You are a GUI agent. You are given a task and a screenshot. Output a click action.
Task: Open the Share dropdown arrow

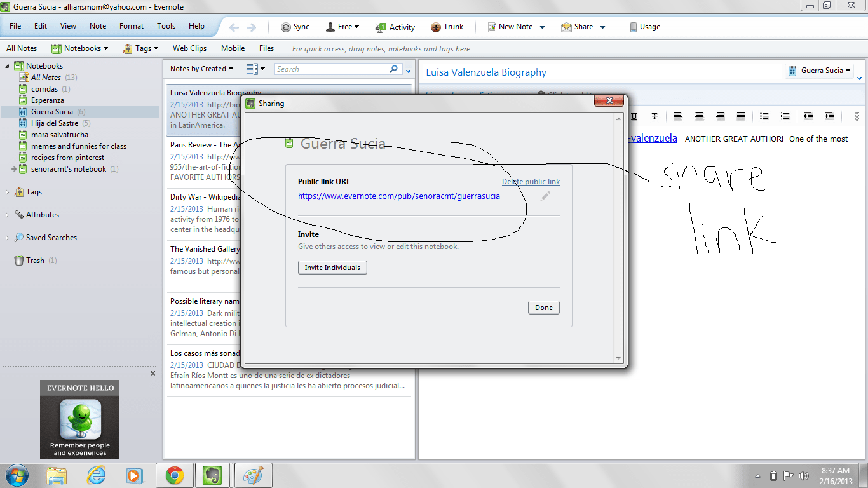[602, 27]
